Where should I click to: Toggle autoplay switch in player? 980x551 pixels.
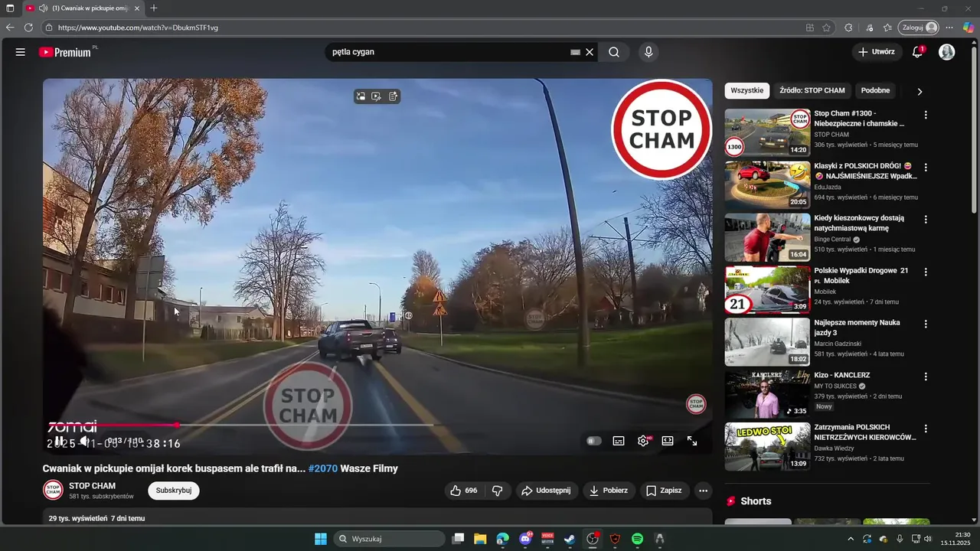click(594, 441)
